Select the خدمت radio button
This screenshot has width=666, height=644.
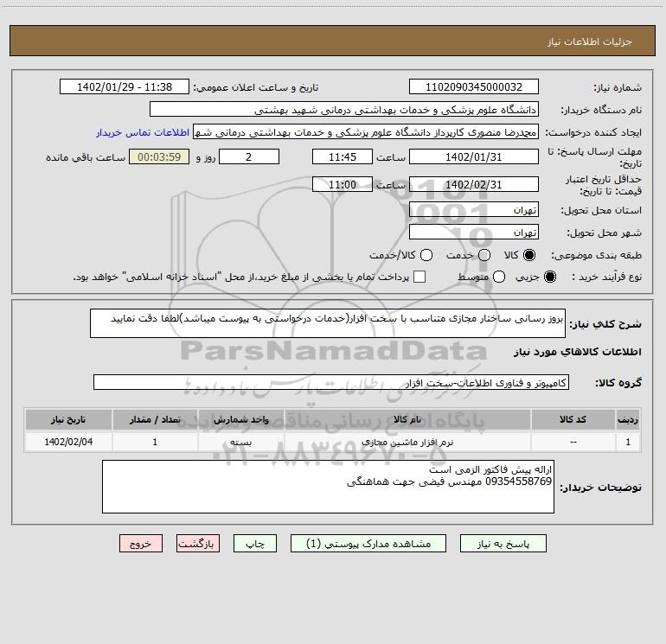pos(484,255)
